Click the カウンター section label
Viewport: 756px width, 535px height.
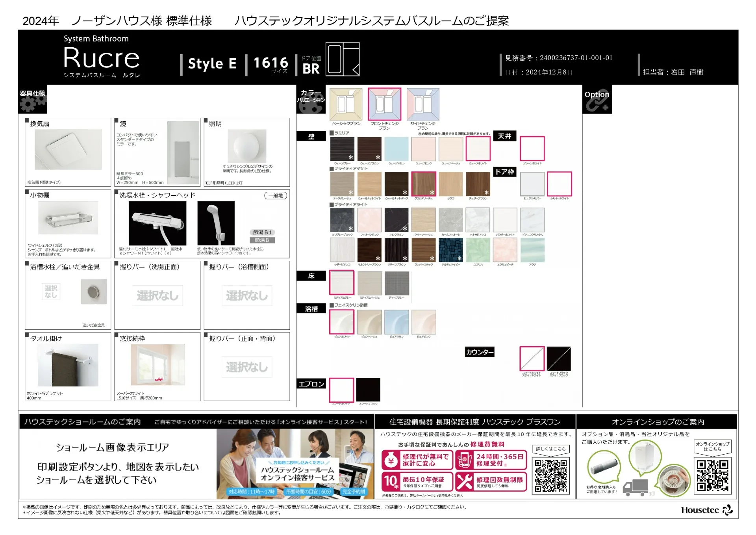[480, 352]
